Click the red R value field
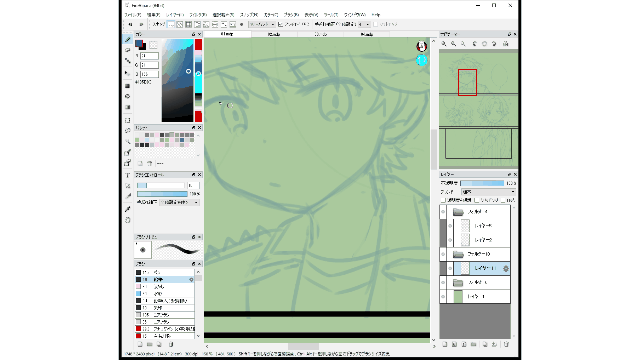Image resolution: width=640 pixels, height=360 pixels. (x=149, y=56)
